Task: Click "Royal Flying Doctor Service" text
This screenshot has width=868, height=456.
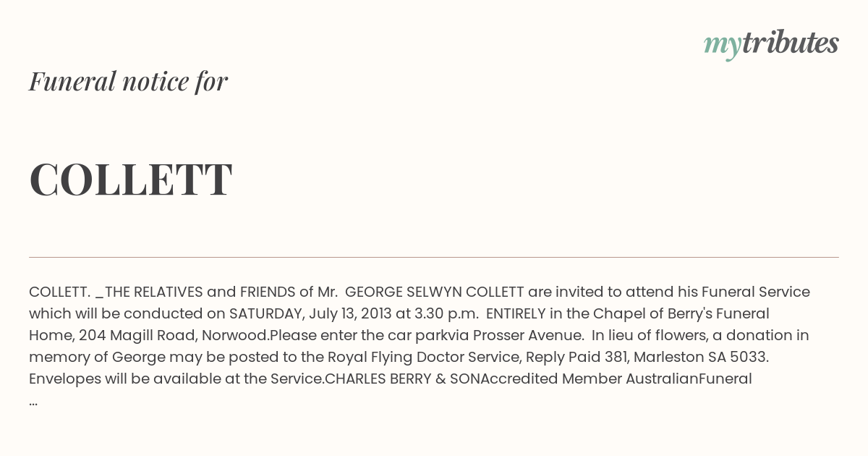Action: [x=424, y=358]
